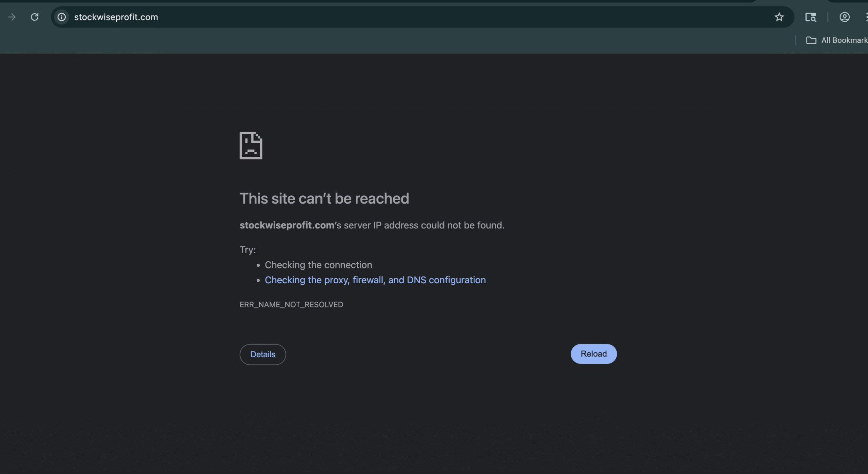868x474 pixels.
Task: Click the stockwiseprofit.com URL in the address bar
Action: pyautogui.click(x=116, y=17)
